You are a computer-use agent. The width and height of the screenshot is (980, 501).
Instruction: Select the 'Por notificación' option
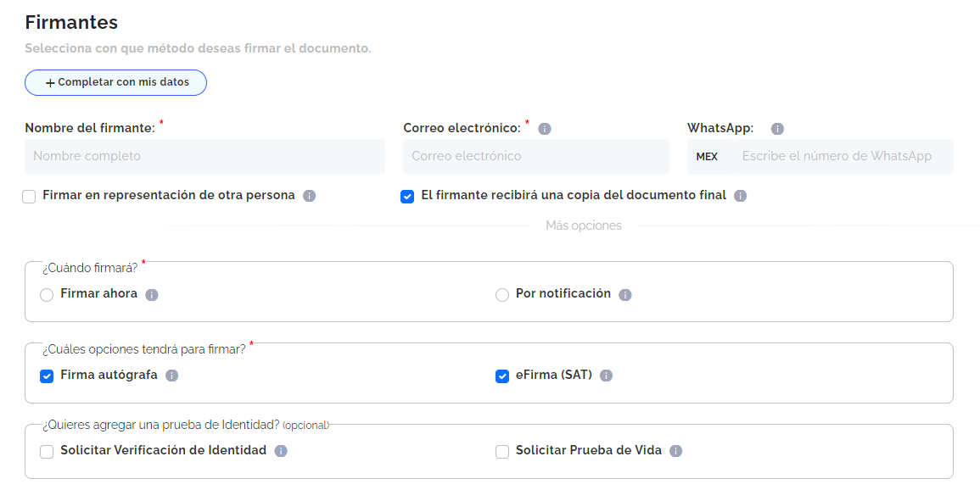point(501,294)
